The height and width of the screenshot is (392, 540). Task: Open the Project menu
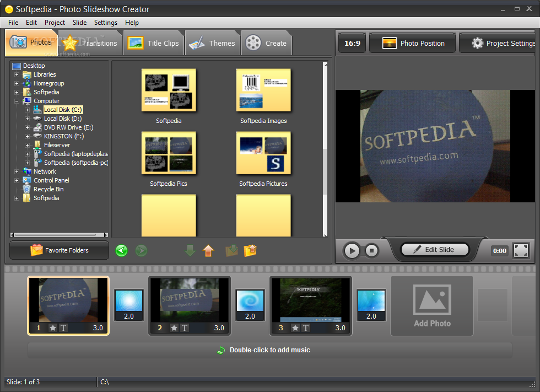[55, 23]
